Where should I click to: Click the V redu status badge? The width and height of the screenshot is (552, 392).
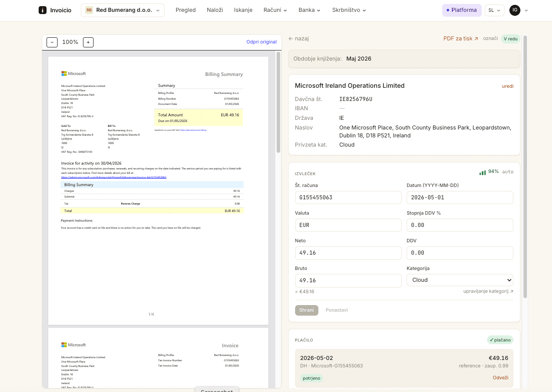(x=511, y=39)
